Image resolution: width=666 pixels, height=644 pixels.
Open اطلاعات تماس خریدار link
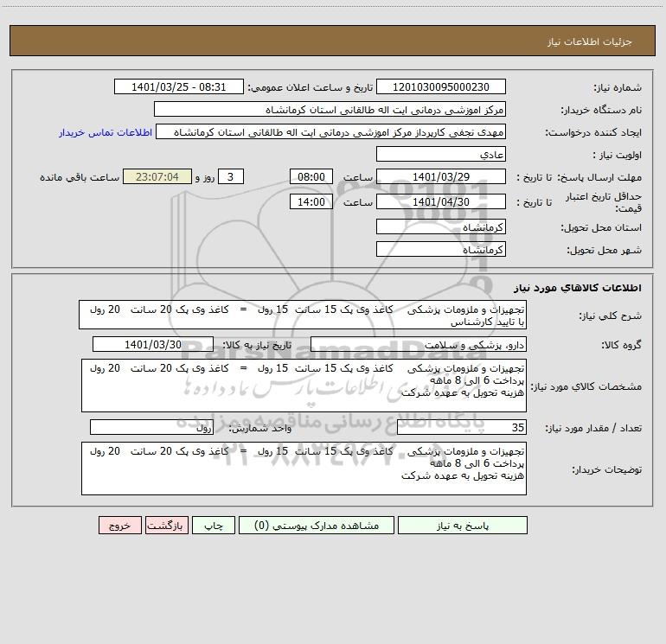(x=106, y=132)
